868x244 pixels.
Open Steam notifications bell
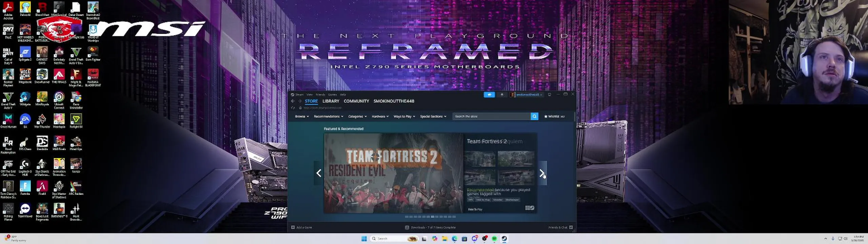pos(502,95)
